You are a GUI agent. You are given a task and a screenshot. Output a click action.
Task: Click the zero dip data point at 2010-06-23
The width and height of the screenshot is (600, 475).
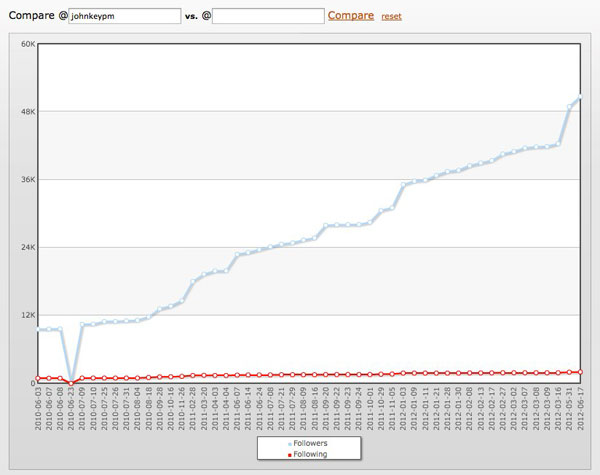click(x=71, y=382)
